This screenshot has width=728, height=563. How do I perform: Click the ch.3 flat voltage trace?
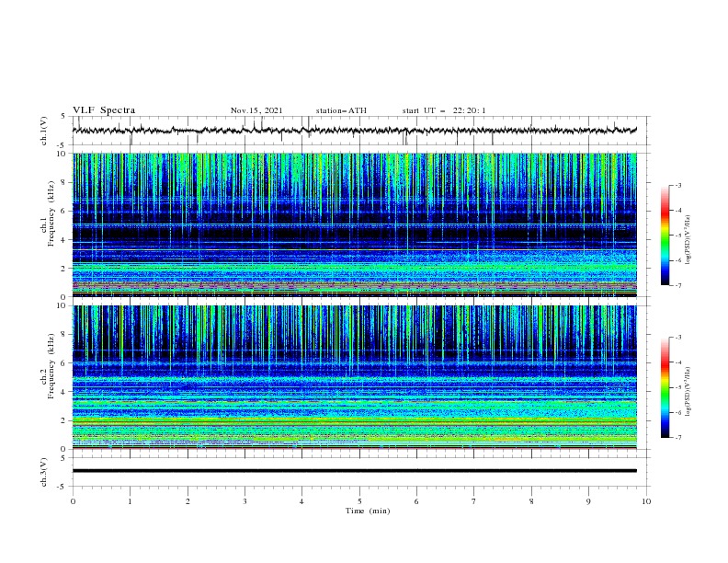click(354, 471)
